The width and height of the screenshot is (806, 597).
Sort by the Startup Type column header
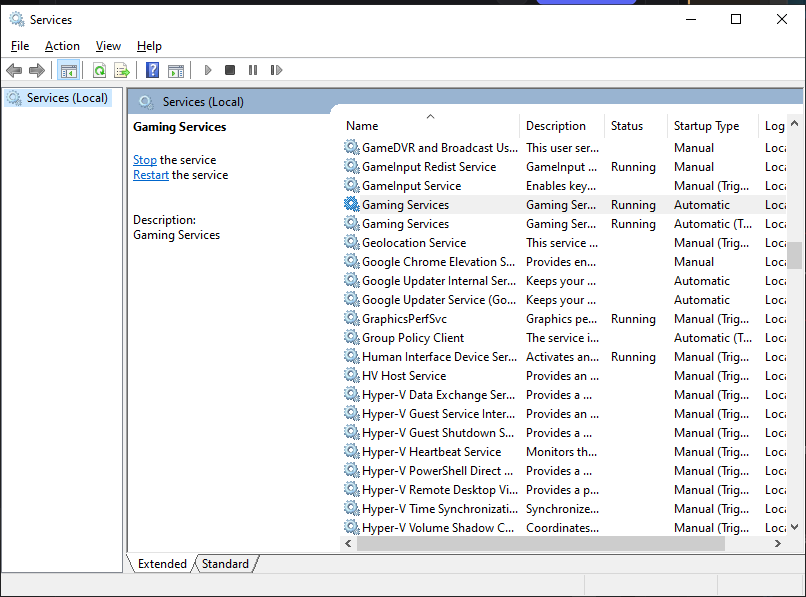706,126
